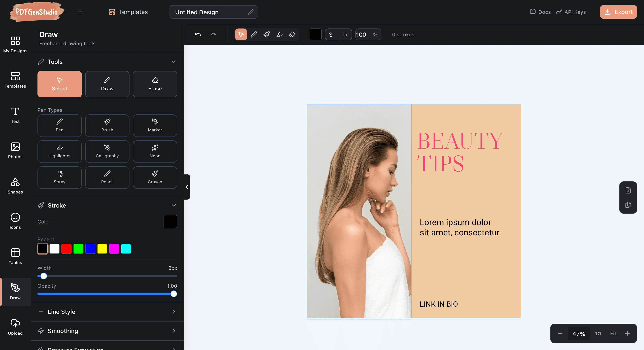The image size is (644, 350).
Task: Collapse the Tools section
Action: pyautogui.click(x=174, y=62)
